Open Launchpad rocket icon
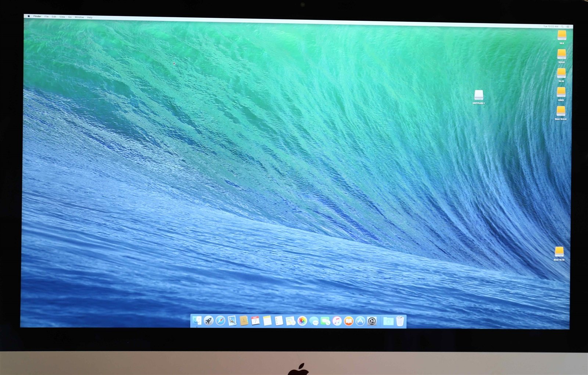 click(x=208, y=321)
